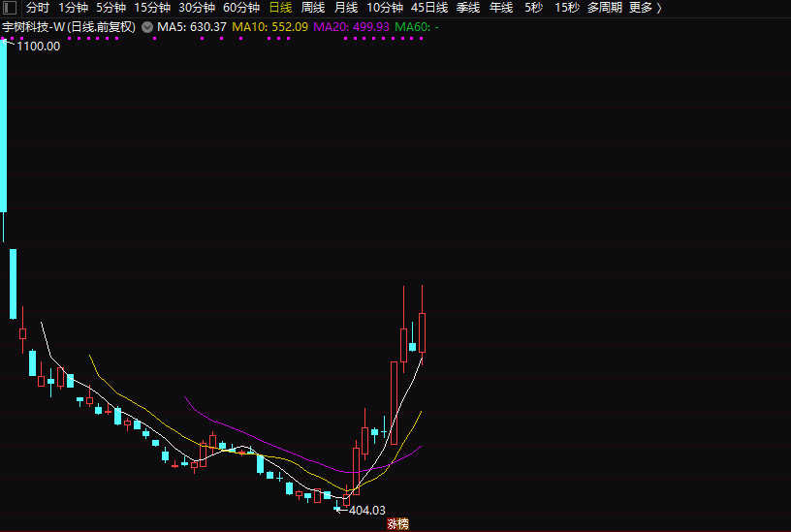791x532 pixels.
Task: Click the 涨榜 marker below the chart
Action: tap(397, 524)
